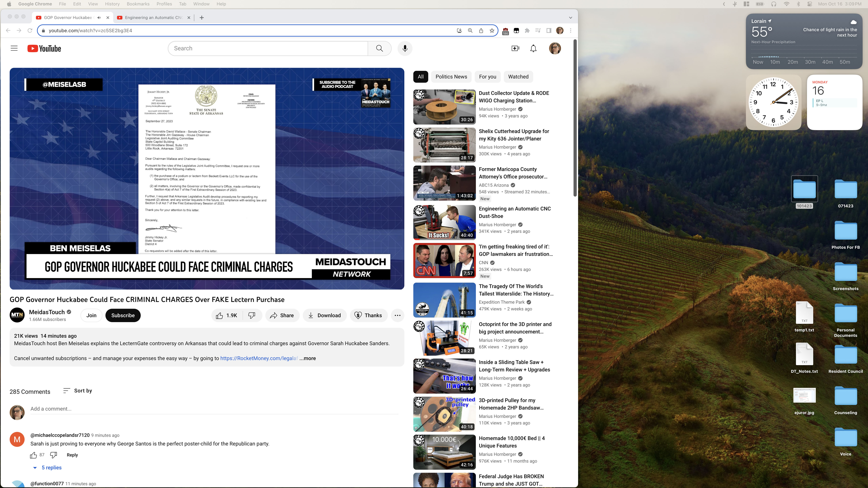Dislike the video with thumbs-down button

pyautogui.click(x=252, y=315)
